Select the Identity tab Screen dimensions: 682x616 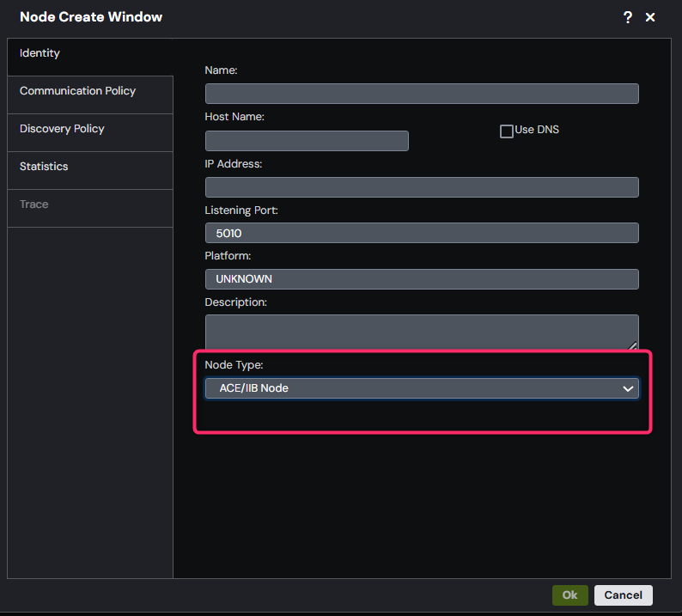tap(90, 57)
